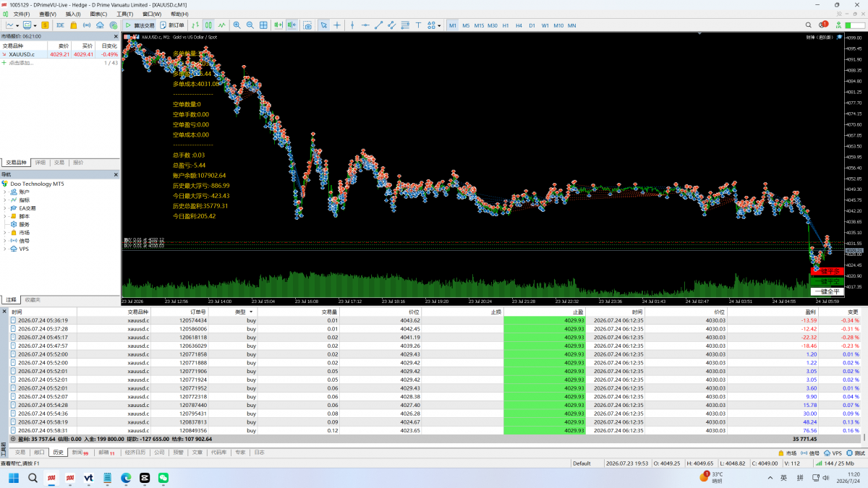Click the zoom out magnifier icon

[250, 25]
